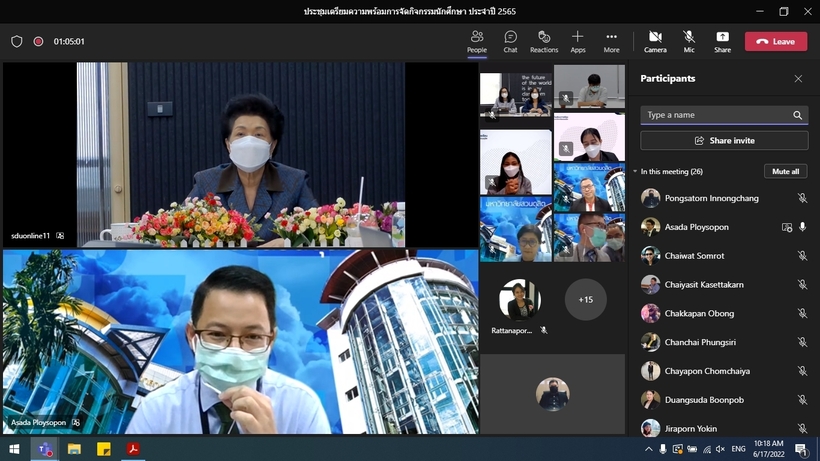This screenshot has height=461, width=820.
Task: Click the +15 more participants bubble
Action: (x=585, y=299)
